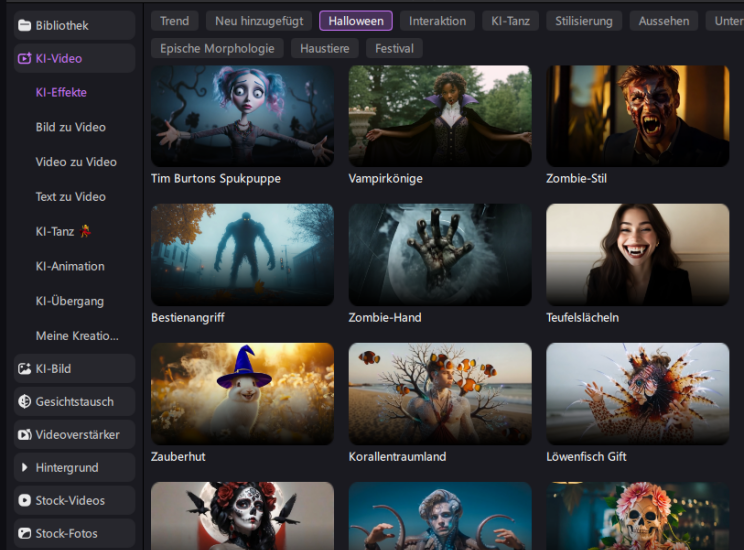Show Neu hinzugefügt effects
Viewport: 744px width, 550px height.
pos(259,21)
